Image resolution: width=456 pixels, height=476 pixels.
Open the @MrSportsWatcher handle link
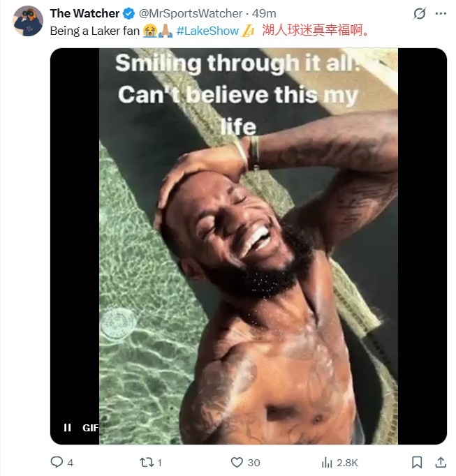191,13
